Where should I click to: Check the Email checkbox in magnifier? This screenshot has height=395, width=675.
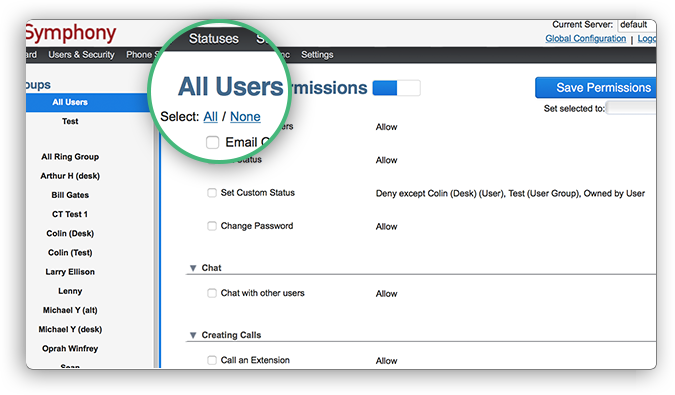(x=212, y=142)
